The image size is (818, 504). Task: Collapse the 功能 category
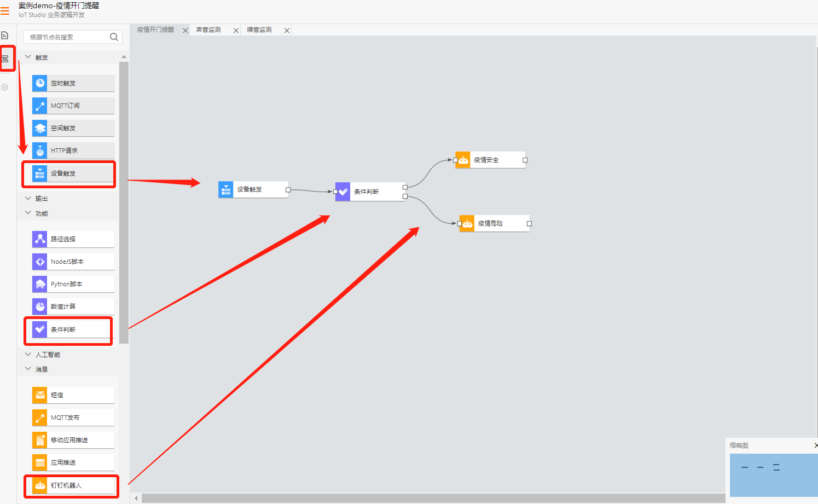tap(28, 213)
